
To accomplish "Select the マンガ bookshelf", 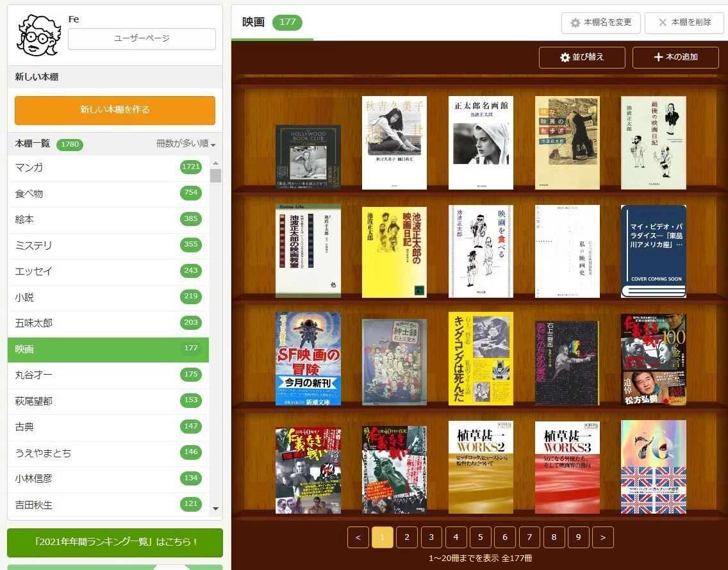I will coord(108,168).
